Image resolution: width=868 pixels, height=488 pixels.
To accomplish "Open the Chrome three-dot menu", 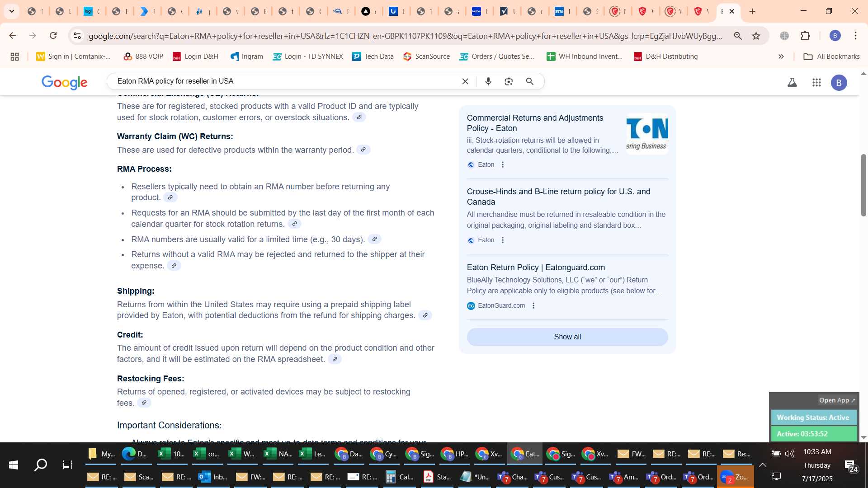I will [855, 36].
